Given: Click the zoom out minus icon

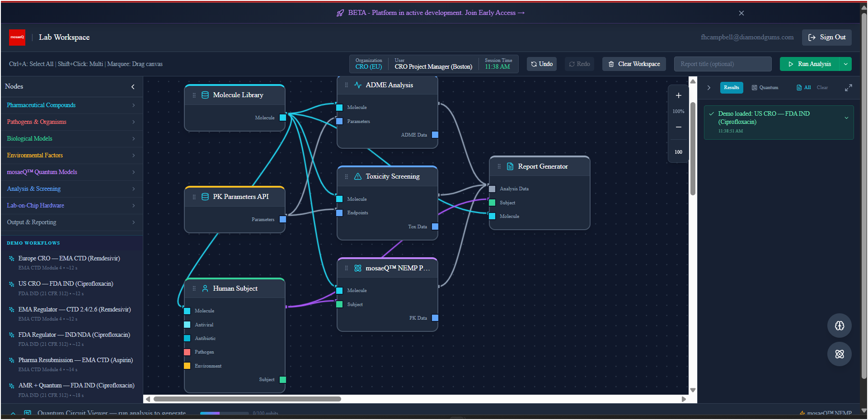Looking at the screenshot, I should tap(678, 127).
